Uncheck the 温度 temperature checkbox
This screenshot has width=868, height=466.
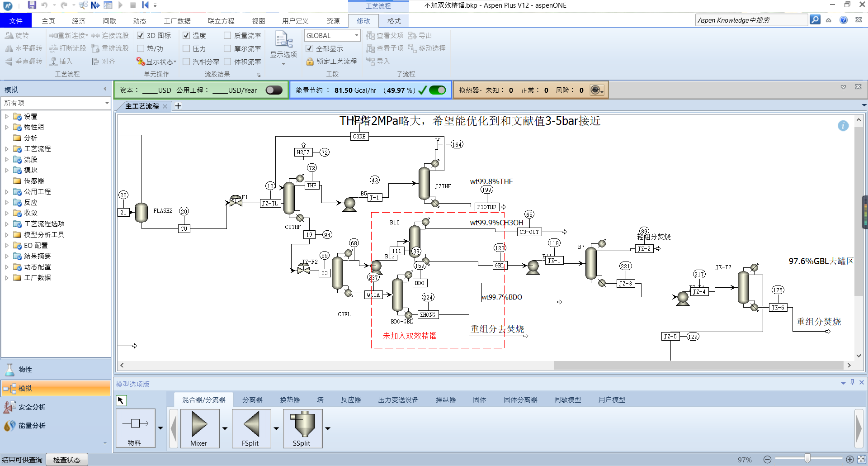[186, 35]
